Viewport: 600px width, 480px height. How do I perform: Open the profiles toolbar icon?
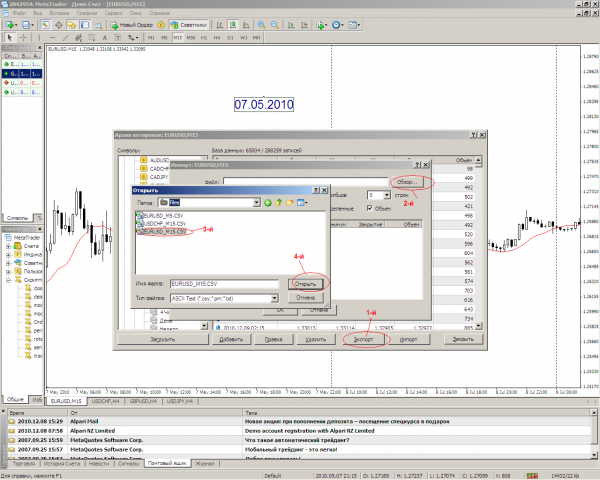click(x=28, y=25)
